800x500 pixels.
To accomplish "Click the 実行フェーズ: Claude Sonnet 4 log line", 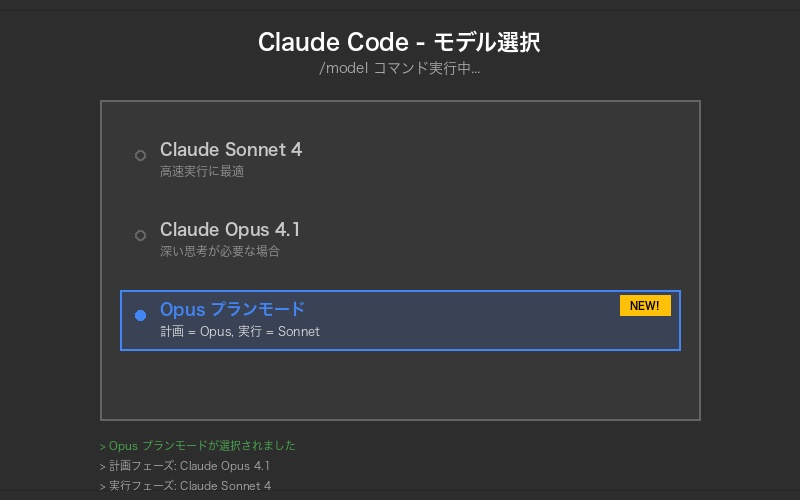I will (x=186, y=486).
